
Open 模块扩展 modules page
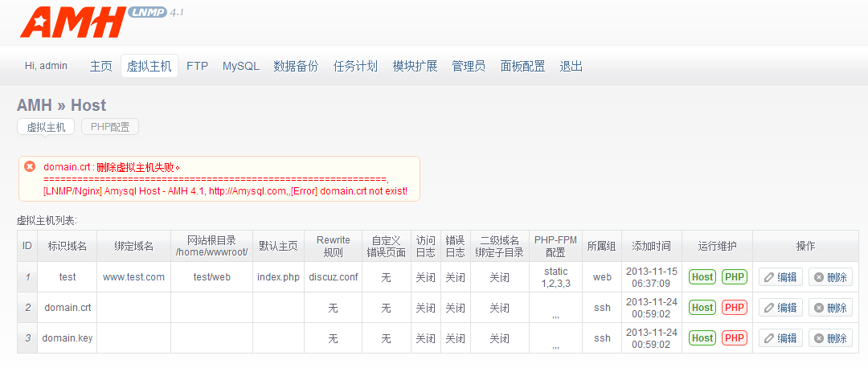click(415, 66)
